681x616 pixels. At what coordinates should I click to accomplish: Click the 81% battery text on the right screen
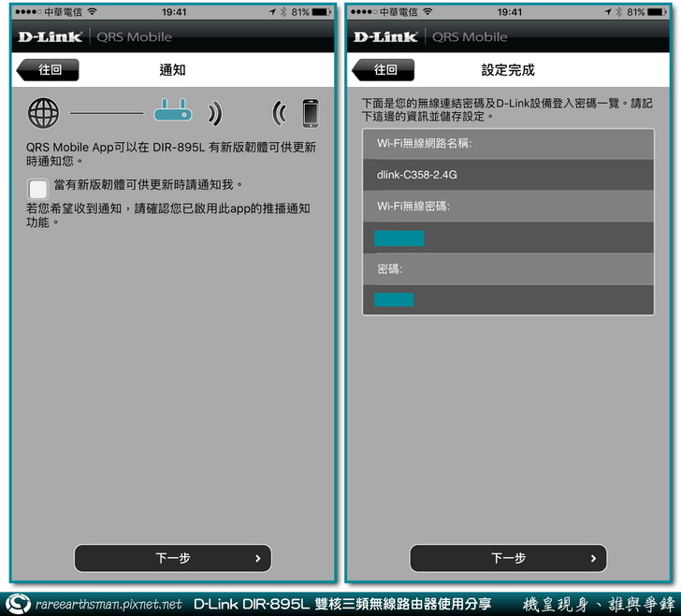pyautogui.click(x=635, y=12)
